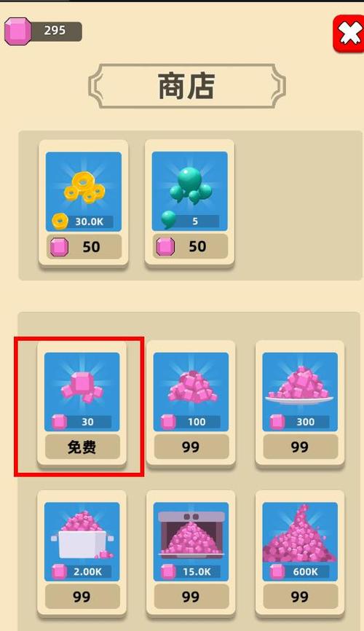Close the shop with the red X
Screen dimensions: 364x631
click(349, 34)
